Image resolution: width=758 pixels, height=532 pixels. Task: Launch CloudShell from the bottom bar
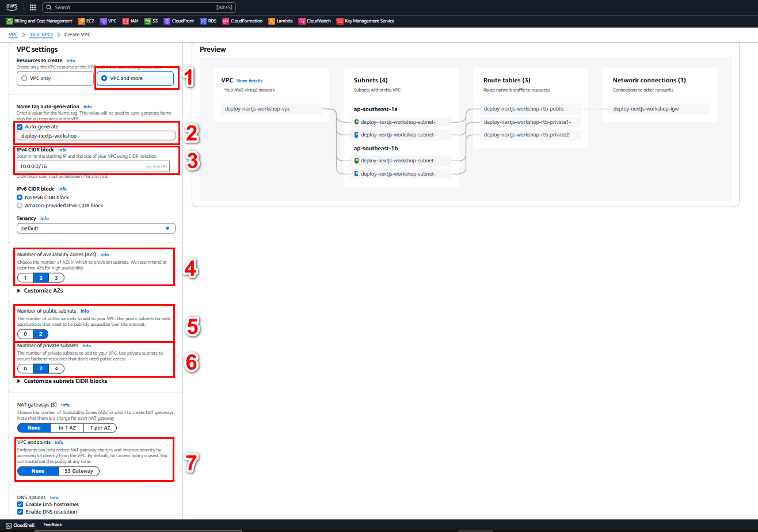21,525
